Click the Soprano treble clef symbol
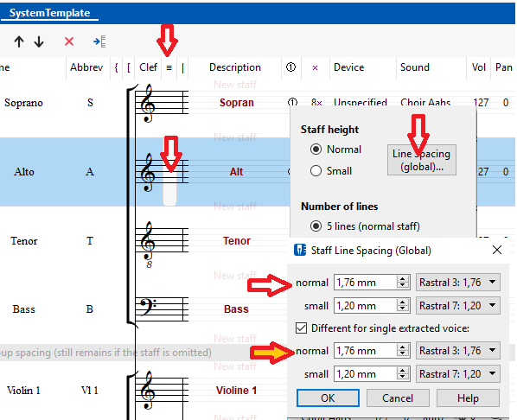 (147, 103)
